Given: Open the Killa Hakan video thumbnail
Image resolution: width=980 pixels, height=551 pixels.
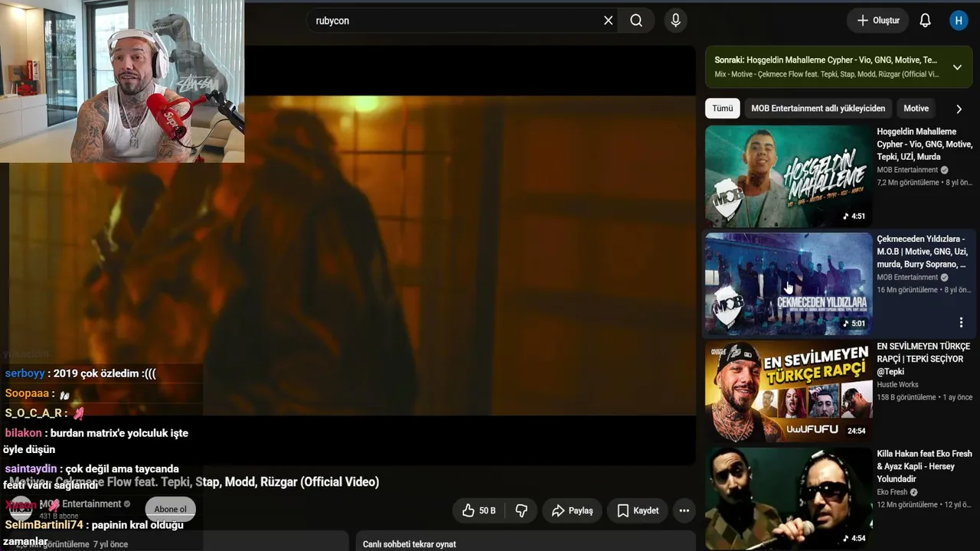Looking at the screenshot, I should click(x=789, y=498).
